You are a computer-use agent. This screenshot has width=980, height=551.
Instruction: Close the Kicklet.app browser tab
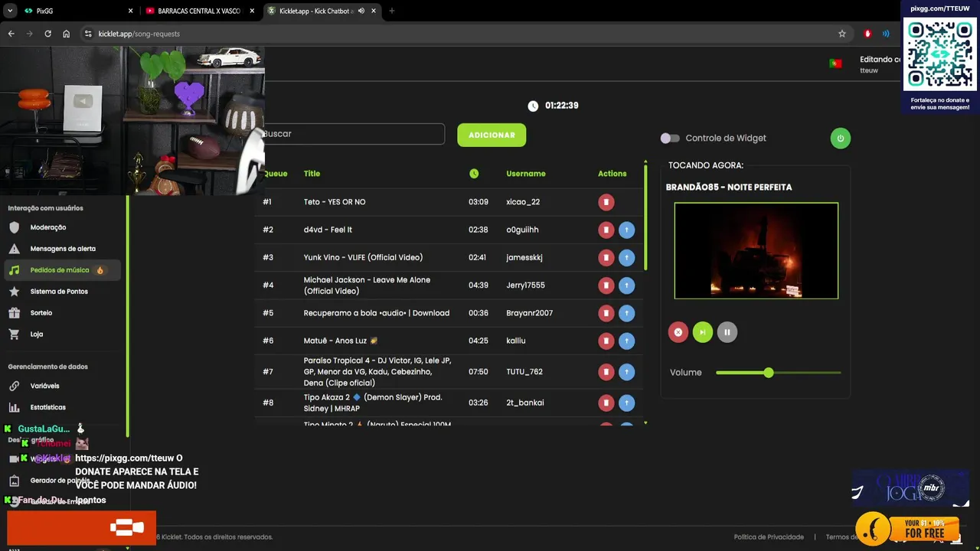point(373,11)
